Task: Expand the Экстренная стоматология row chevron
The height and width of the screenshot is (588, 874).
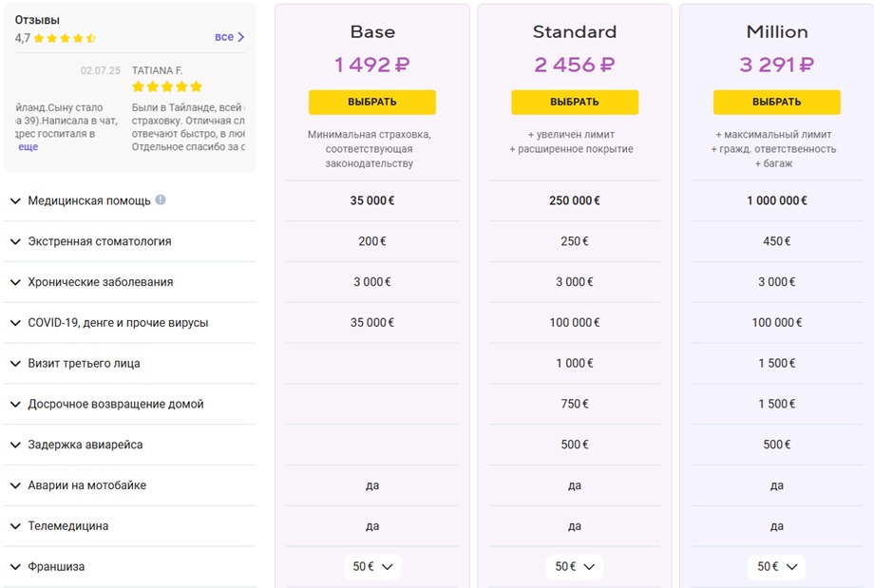Action: 15,241
